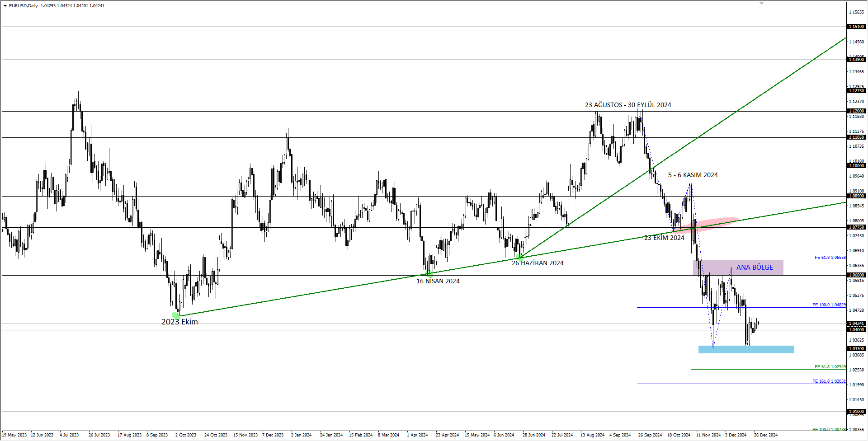Click the 1.12750 price level tag
The height and width of the screenshot is (441, 868).
(856, 91)
